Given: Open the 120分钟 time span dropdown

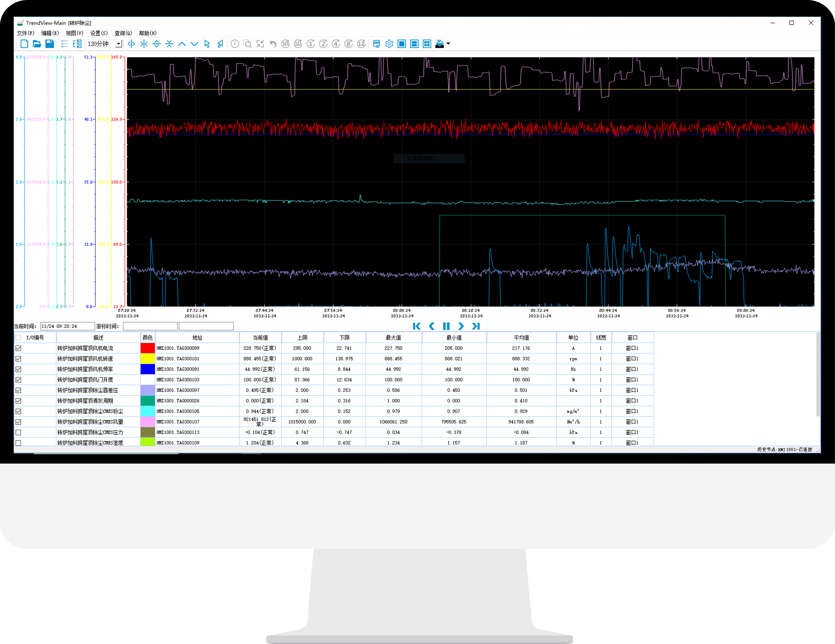Looking at the screenshot, I should [x=118, y=44].
